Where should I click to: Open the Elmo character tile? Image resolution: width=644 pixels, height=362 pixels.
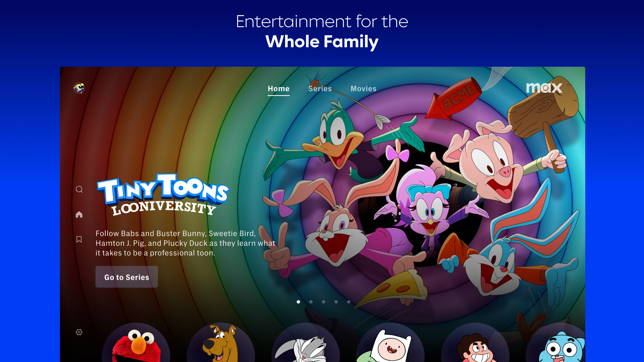[x=136, y=343]
